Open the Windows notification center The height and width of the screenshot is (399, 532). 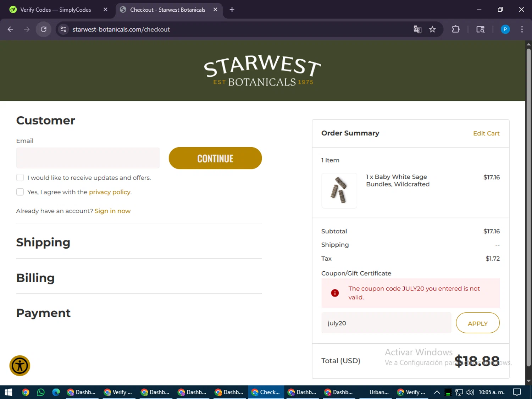click(x=517, y=392)
